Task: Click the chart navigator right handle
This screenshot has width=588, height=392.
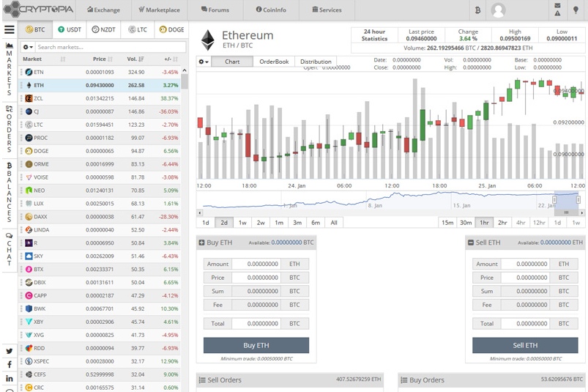Action: pos(578,200)
